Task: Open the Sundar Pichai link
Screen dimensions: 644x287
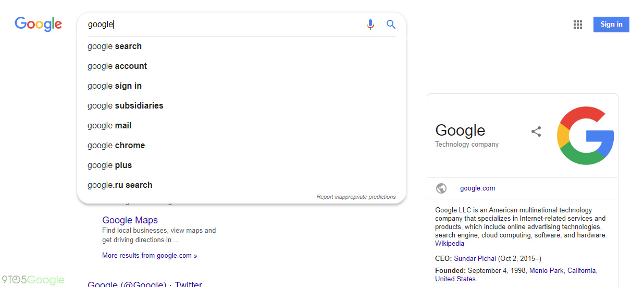Action: tap(475, 259)
